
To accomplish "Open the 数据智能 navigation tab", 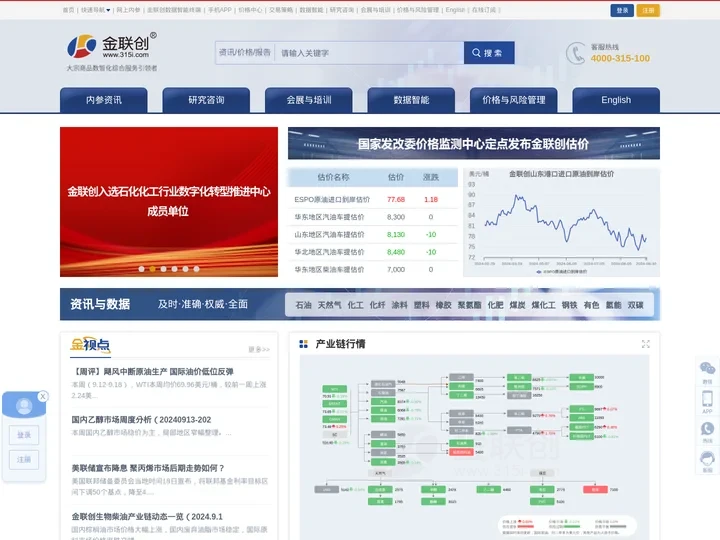I will [411, 100].
